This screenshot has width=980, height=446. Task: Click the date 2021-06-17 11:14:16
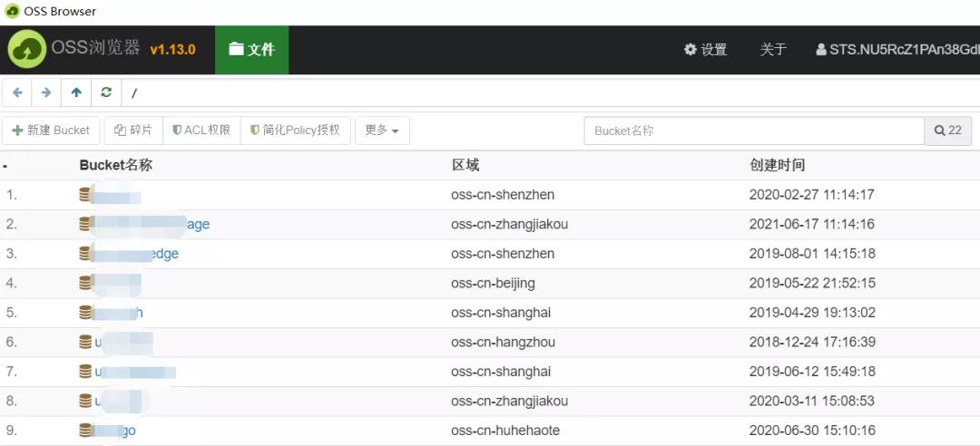coord(812,224)
